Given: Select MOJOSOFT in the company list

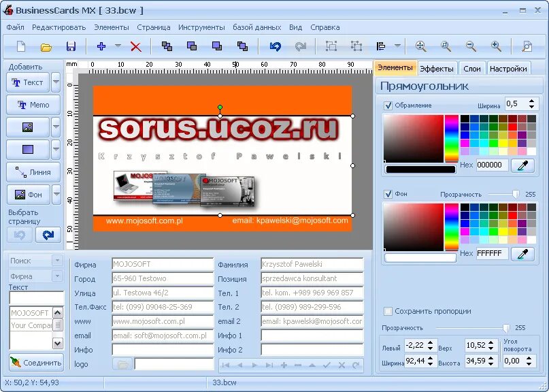Looking at the screenshot, I should [31, 313].
